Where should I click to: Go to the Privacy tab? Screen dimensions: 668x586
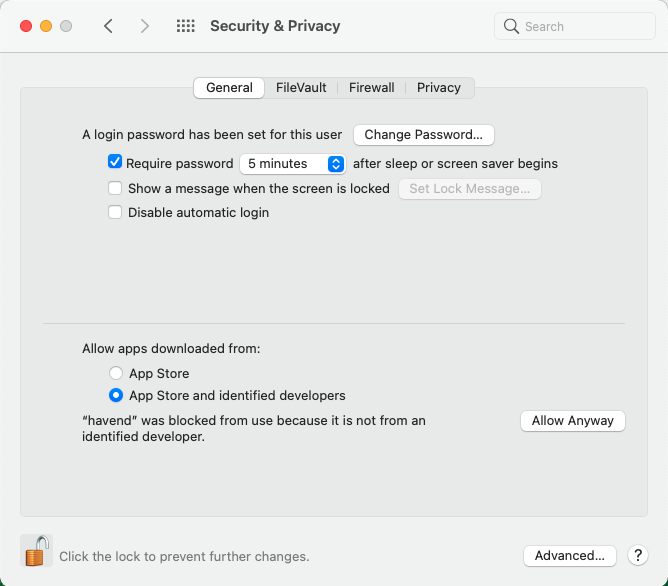coord(439,88)
